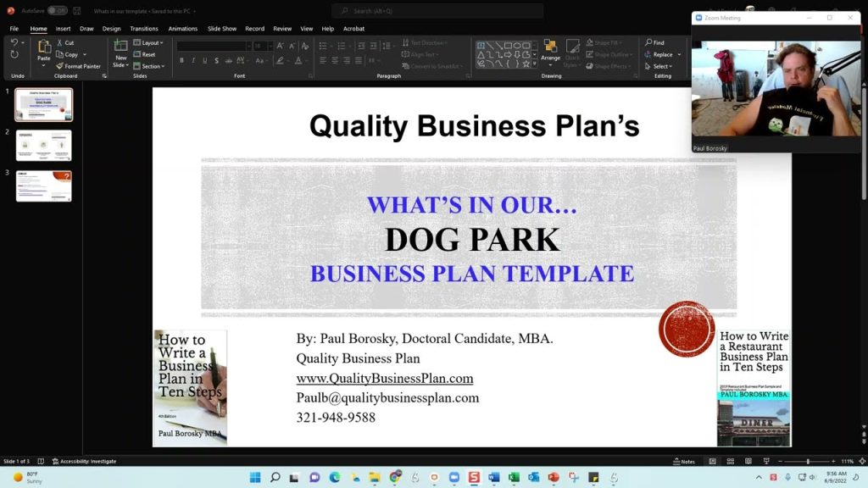Decrease font size with the small A

tap(292, 46)
